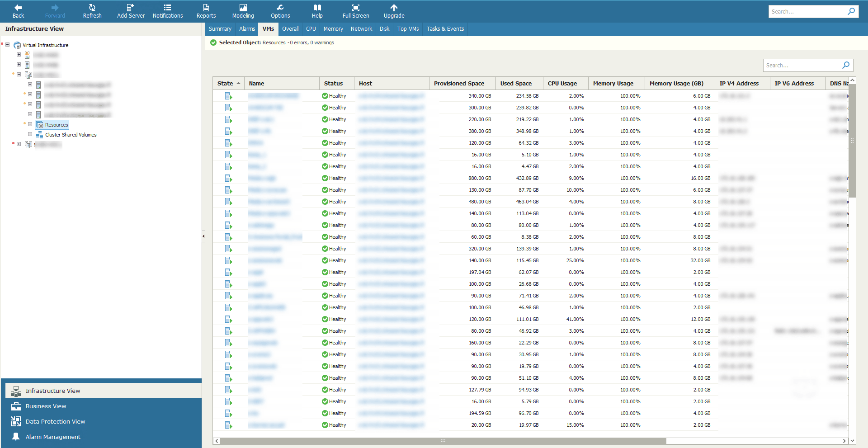
Task: Go back using the Back arrow
Action: point(18,11)
